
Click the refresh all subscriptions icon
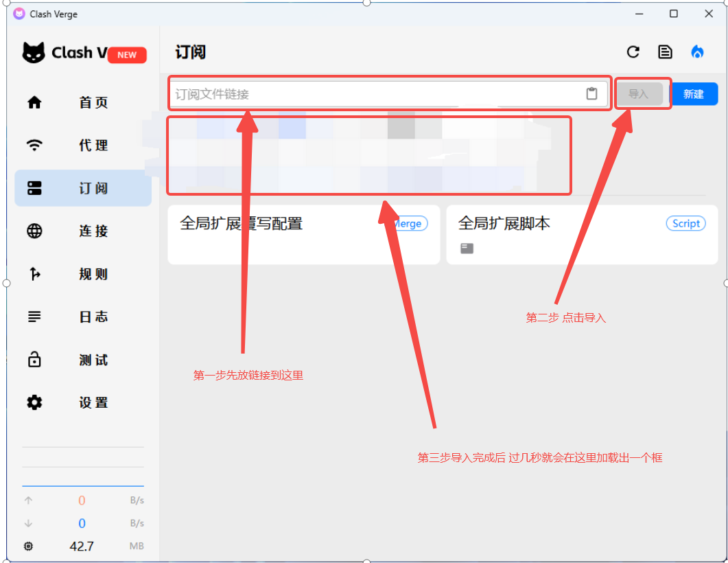[x=633, y=52]
